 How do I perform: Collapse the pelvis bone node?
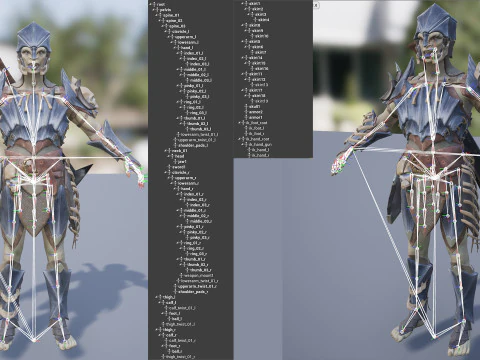pos(154,10)
